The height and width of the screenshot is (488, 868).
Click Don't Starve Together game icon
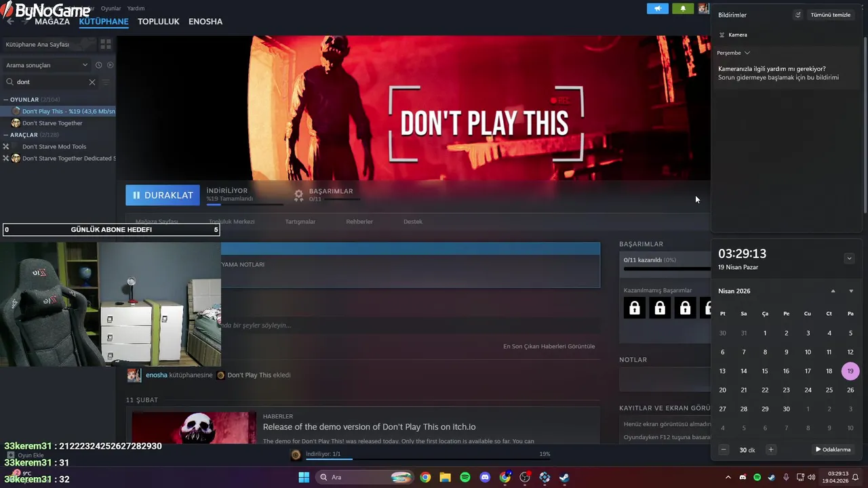(16, 123)
